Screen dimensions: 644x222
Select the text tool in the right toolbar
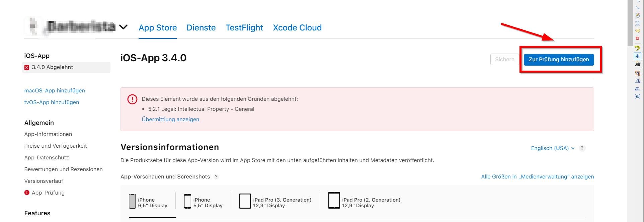point(637,23)
